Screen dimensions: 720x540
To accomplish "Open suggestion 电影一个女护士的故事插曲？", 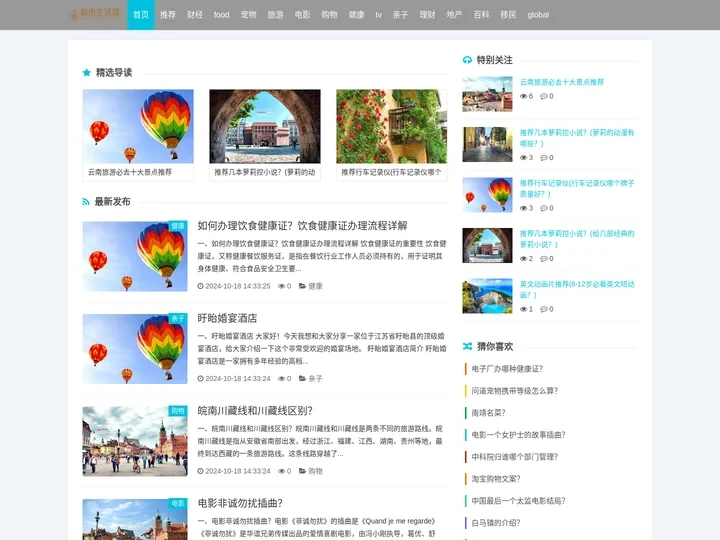I will click(518, 435).
